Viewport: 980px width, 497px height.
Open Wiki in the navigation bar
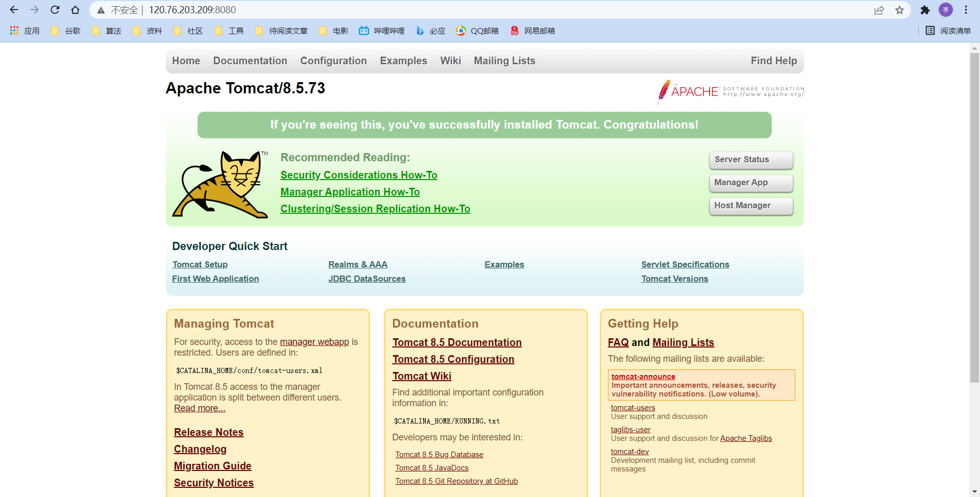(x=451, y=61)
